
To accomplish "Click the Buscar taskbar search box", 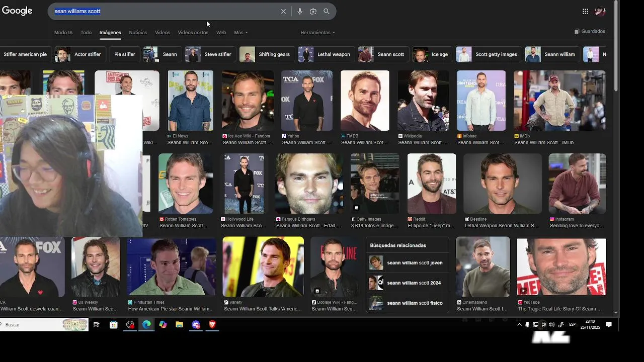I will tap(44, 325).
